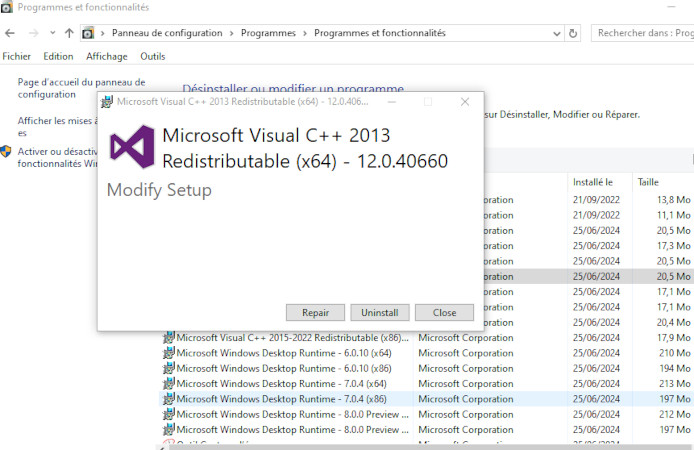This screenshot has width=694, height=450.
Task: Click the 213 Mo size cell
Action: 675,384
